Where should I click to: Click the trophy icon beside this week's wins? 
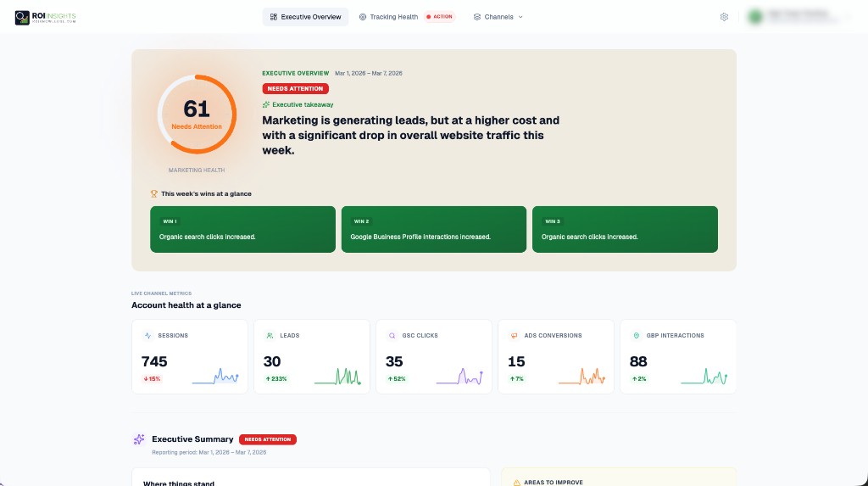[154, 193]
